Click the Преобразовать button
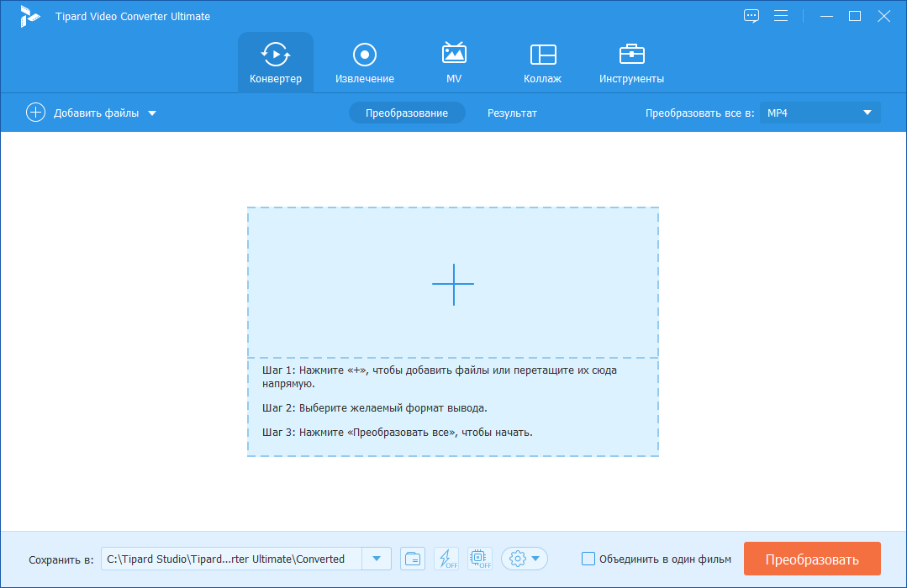The height and width of the screenshot is (588, 907). coord(812,558)
